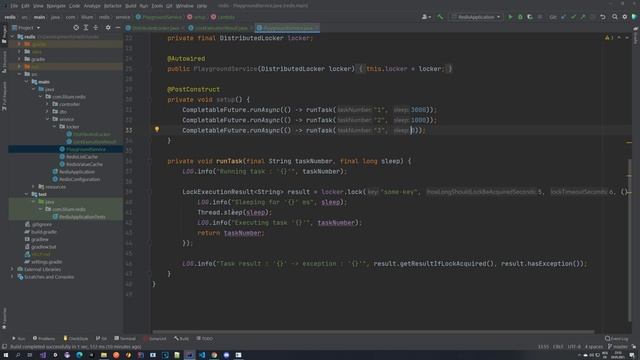Click the runTask method name in editor
This screenshot has height=360, width=640.
pos(229,161)
